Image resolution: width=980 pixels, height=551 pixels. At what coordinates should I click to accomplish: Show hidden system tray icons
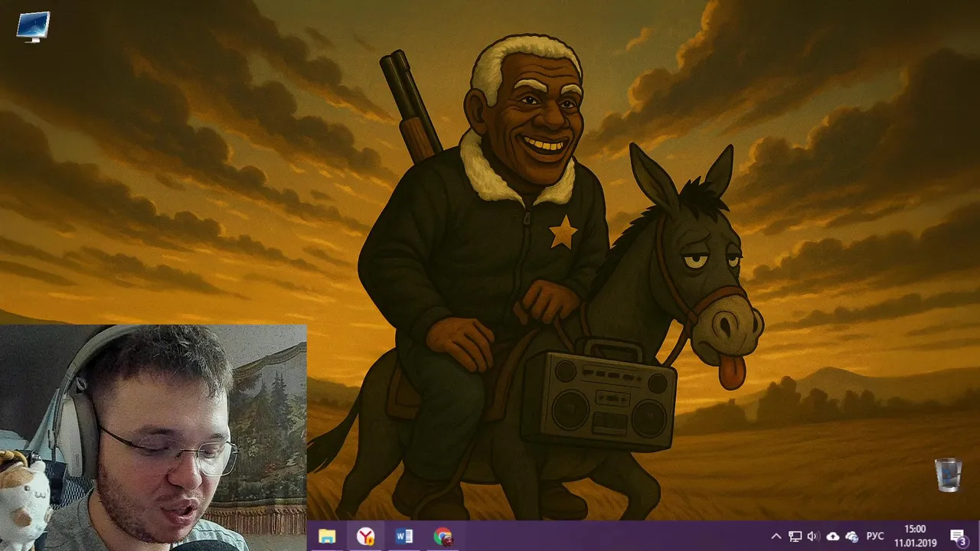coord(776,536)
